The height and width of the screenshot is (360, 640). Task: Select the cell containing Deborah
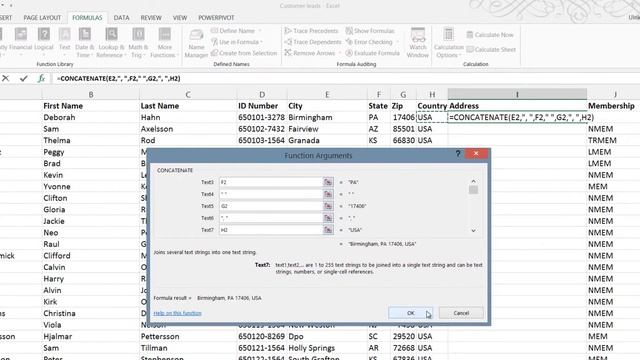(x=91, y=118)
